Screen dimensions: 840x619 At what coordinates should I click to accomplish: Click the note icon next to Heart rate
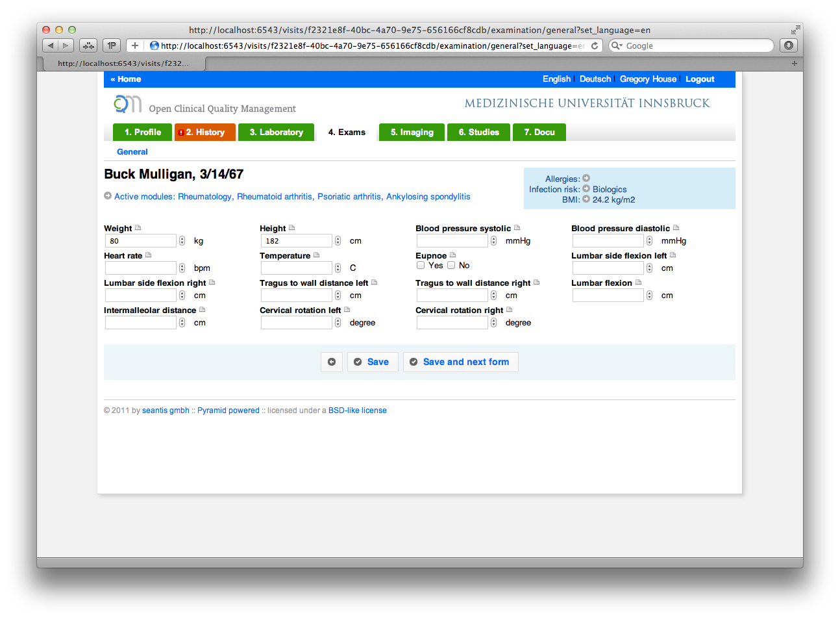[x=148, y=255]
